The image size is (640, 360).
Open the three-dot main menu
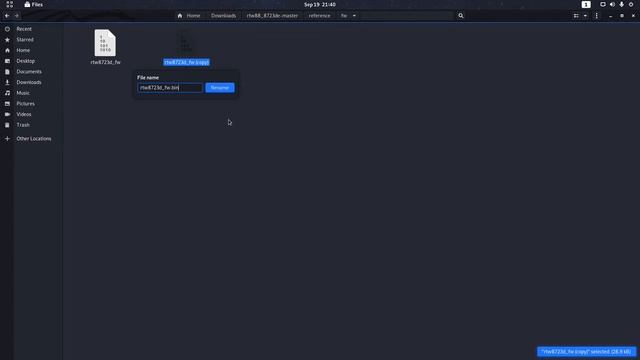(596, 16)
